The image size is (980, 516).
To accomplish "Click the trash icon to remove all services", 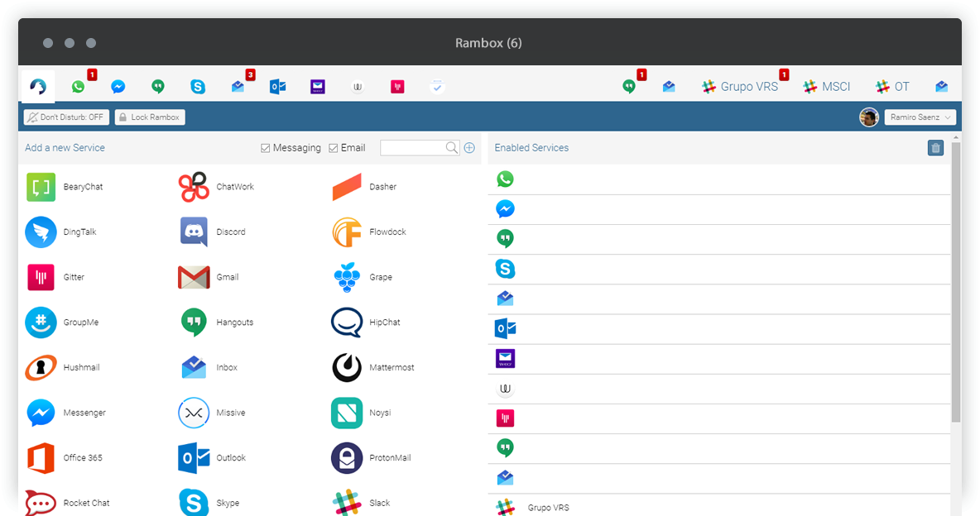I will (935, 148).
